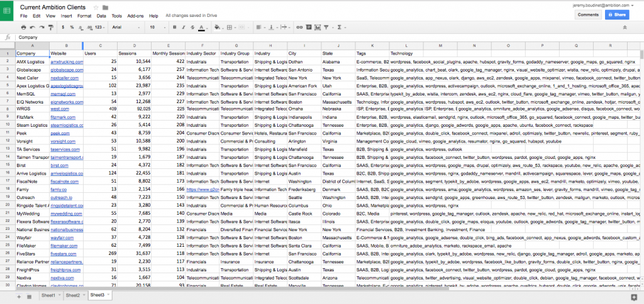Open the cell borders menu
Screen dimensions: 644x304
tap(231, 28)
